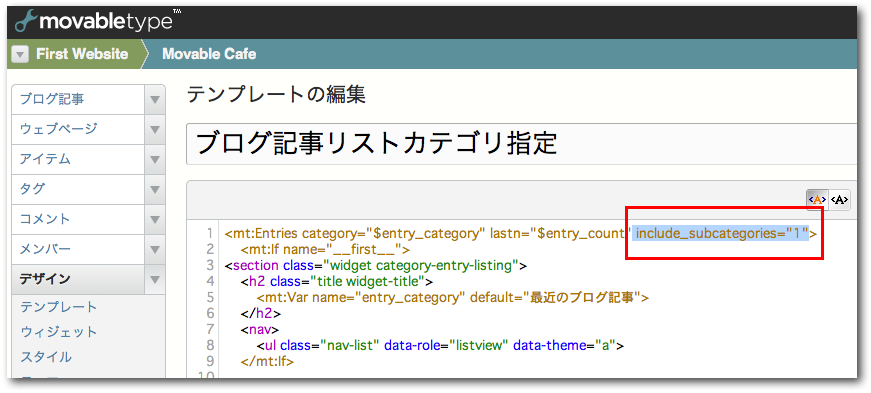The image size is (871, 393).
Task: Click the ul class nav-list line
Action: [x=440, y=345]
